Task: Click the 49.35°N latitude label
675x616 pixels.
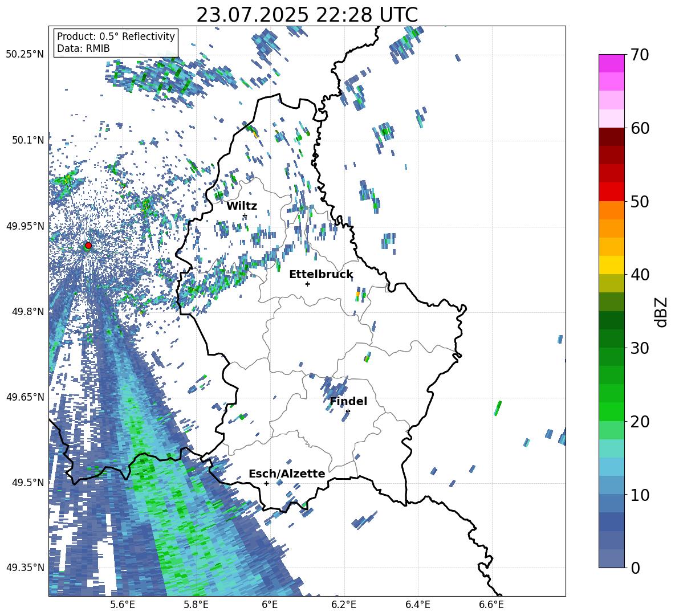Action: pyautogui.click(x=25, y=568)
